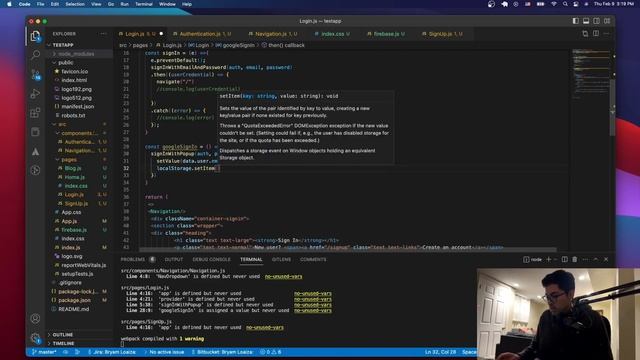The width and height of the screenshot is (640, 360).
Task: Split the editor to the right
Action: tap(596, 34)
